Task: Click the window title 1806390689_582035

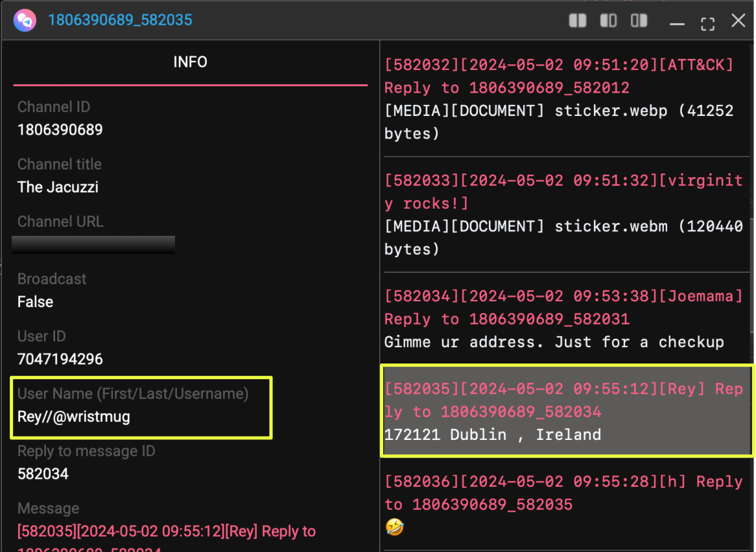Action: (120, 20)
